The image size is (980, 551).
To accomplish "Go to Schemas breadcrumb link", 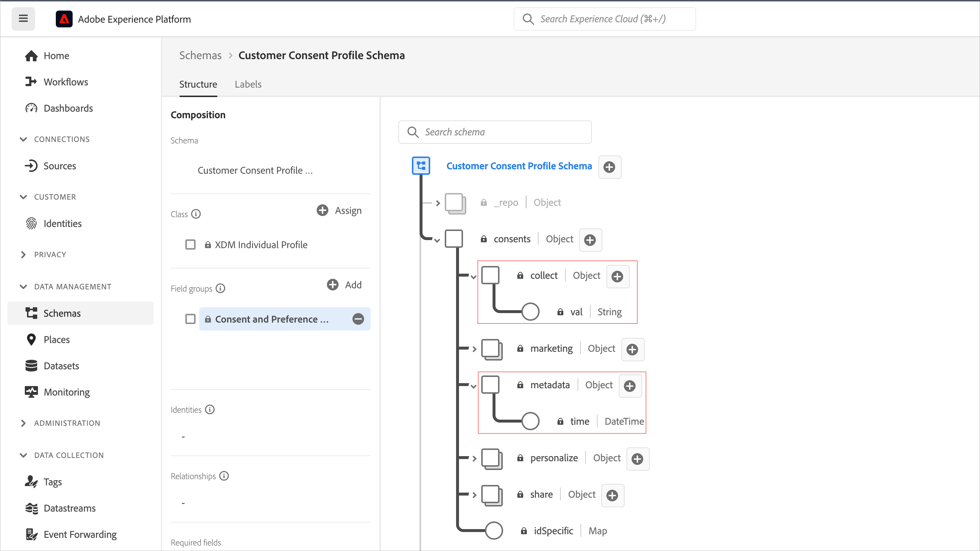I will pos(200,55).
